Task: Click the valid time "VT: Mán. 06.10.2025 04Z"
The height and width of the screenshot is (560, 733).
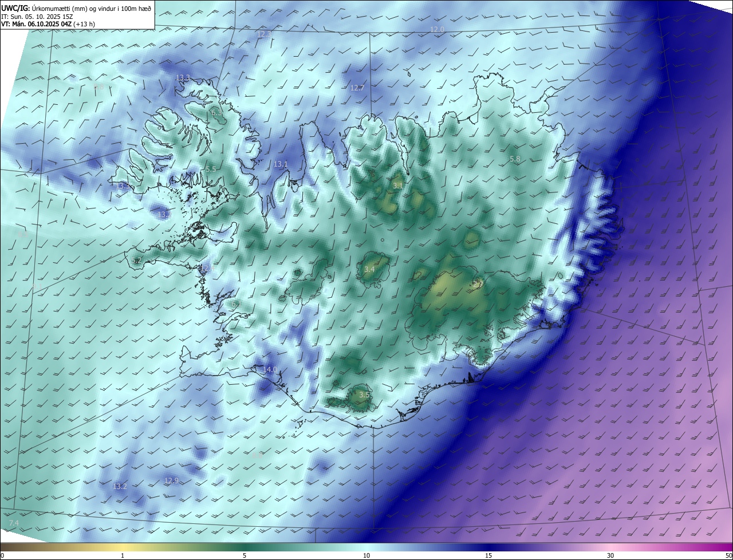Action: [37, 24]
